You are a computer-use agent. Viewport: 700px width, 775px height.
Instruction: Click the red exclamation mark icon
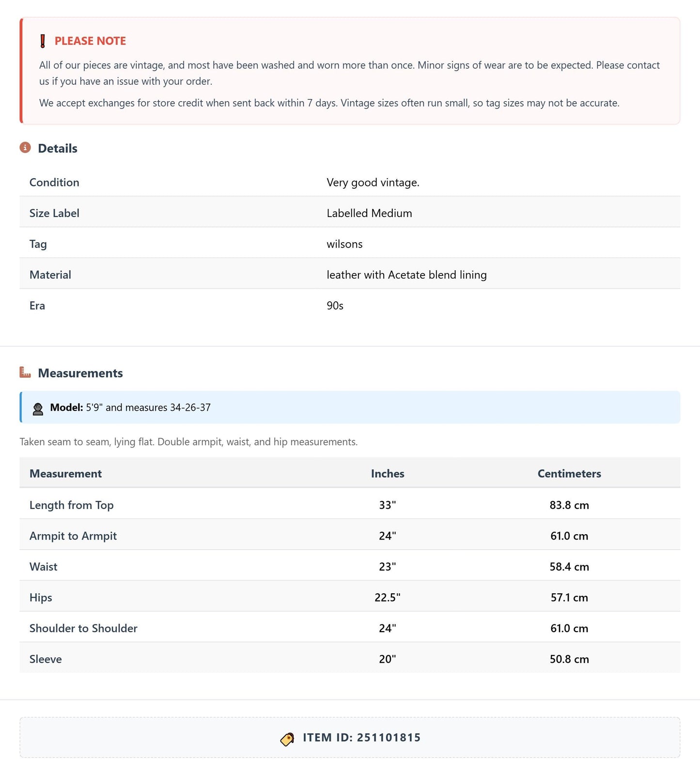pyautogui.click(x=43, y=41)
